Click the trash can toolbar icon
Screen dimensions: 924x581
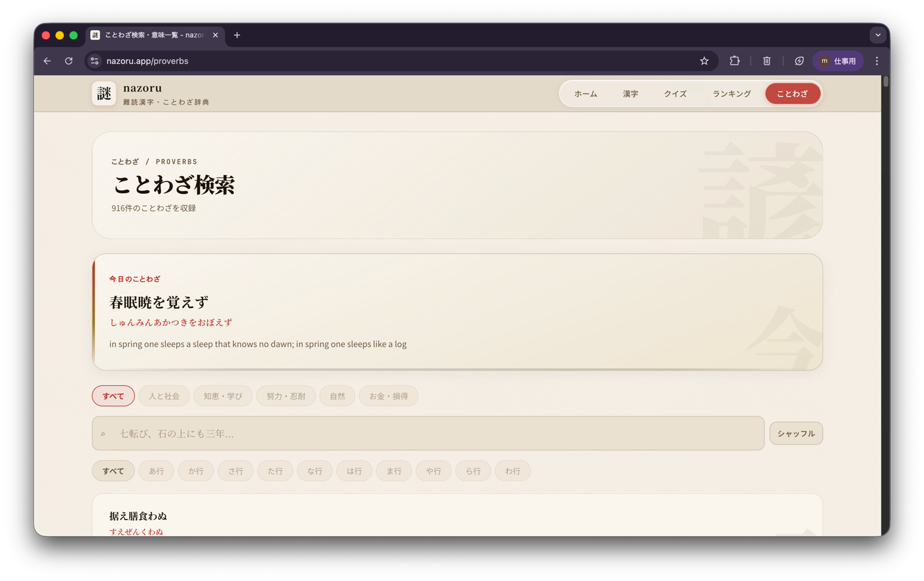(x=766, y=61)
